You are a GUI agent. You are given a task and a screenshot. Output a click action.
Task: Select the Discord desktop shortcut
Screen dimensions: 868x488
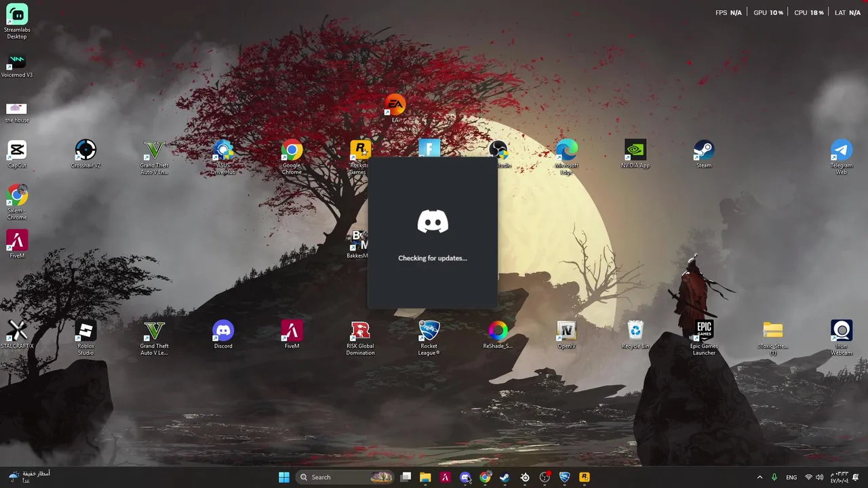[x=223, y=335]
